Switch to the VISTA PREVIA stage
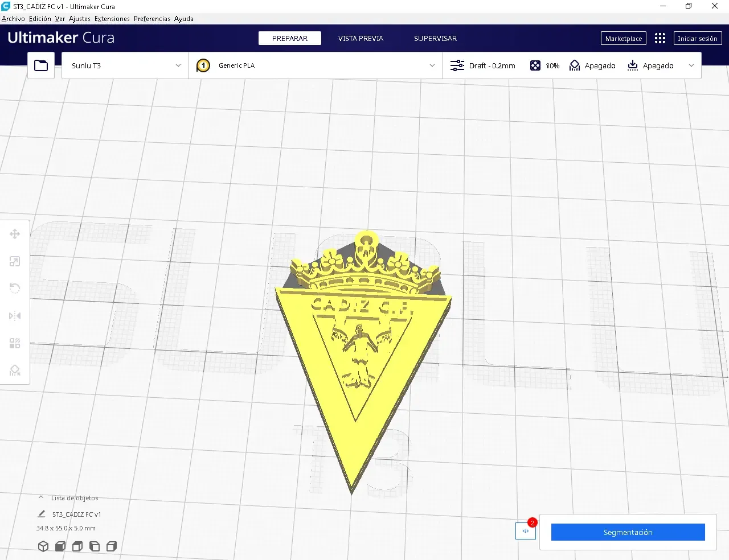The height and width of the screenshot is (560, 729). [x=361, y=38]
